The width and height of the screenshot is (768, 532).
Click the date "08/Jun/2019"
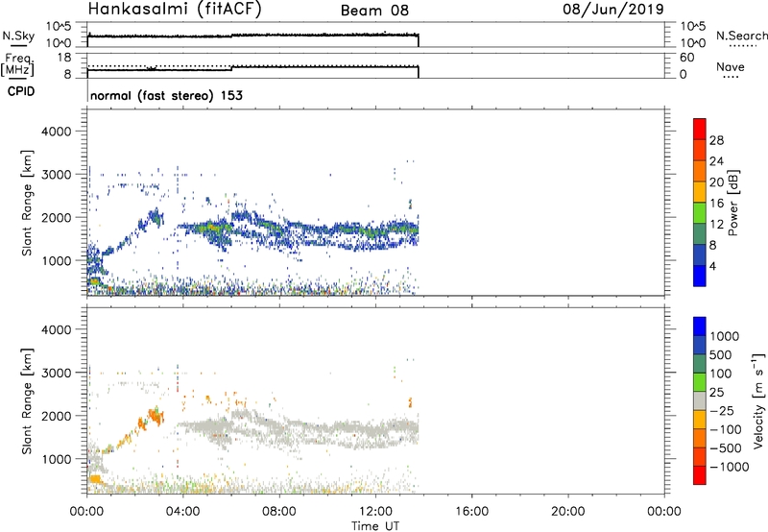(x=613, y=10)
